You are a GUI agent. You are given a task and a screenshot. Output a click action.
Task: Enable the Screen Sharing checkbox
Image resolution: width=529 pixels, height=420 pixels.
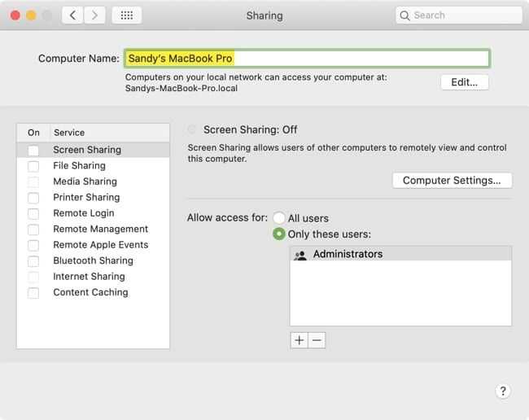point(33,150)
